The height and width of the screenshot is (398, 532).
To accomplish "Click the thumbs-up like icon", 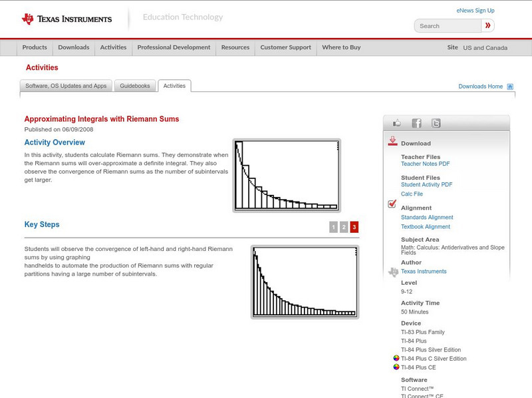I will [x=396, y=123].
